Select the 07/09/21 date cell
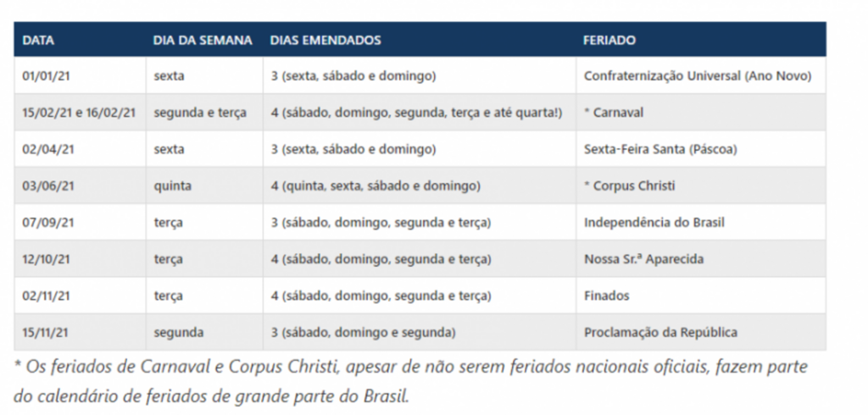 click(81, 222)
